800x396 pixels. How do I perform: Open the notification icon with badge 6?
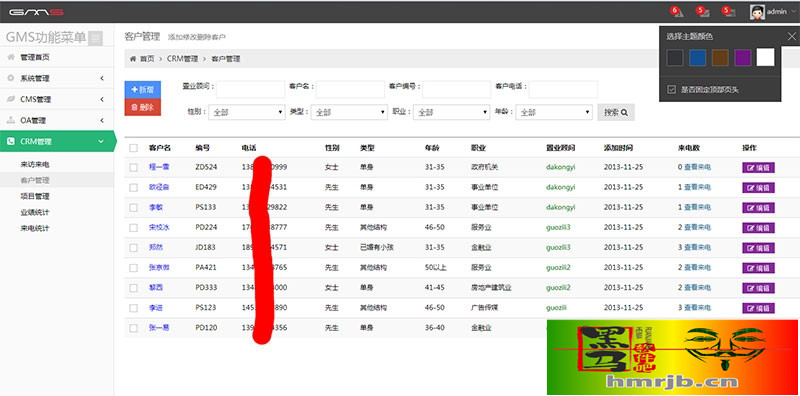[x=677, y=12]
